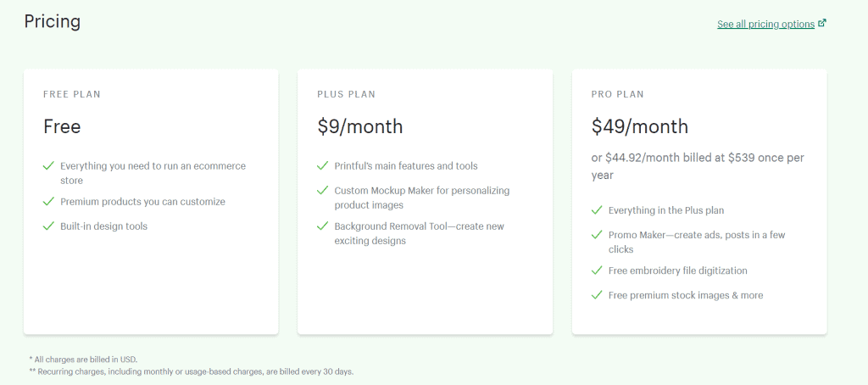Screen dimensions: 868x385
Task: Select the FREE PLAN heading
Action: click(x=72, y=94)
